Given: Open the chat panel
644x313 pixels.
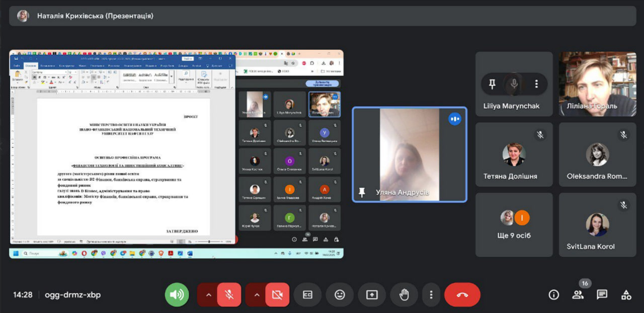Looking at the screenshot, I should (602, 295).
